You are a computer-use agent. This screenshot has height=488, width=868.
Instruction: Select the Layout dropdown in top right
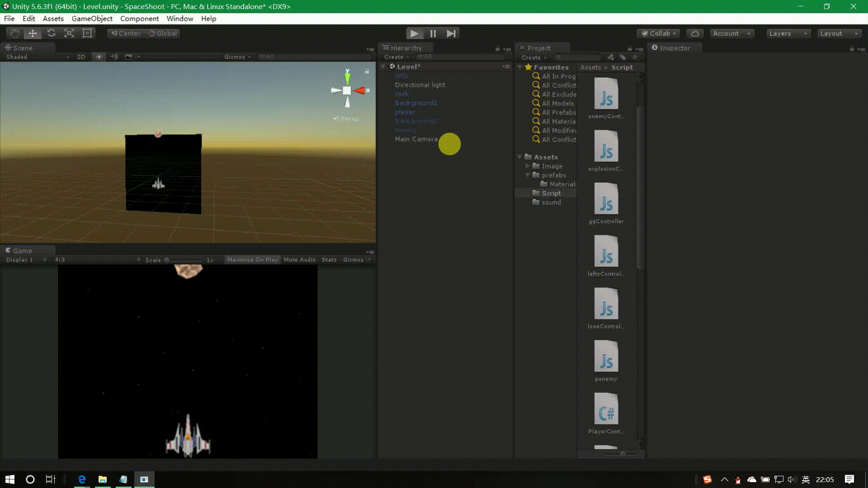[x=834, y=33]
